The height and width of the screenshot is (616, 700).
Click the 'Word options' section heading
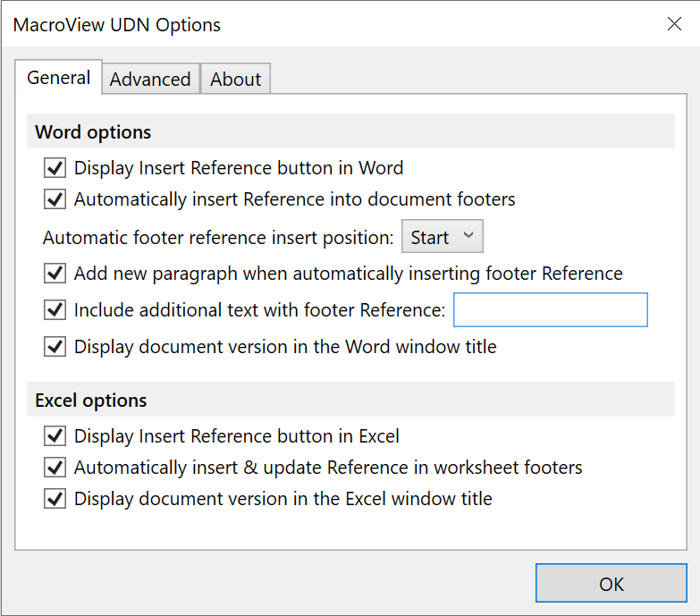tap(93, 132)
